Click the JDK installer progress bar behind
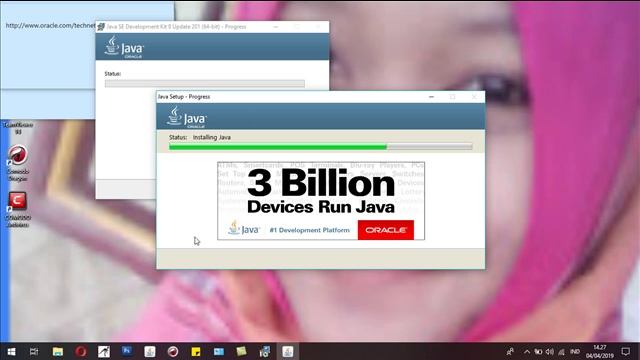This screenshot has width=640, height=360. 204,83
